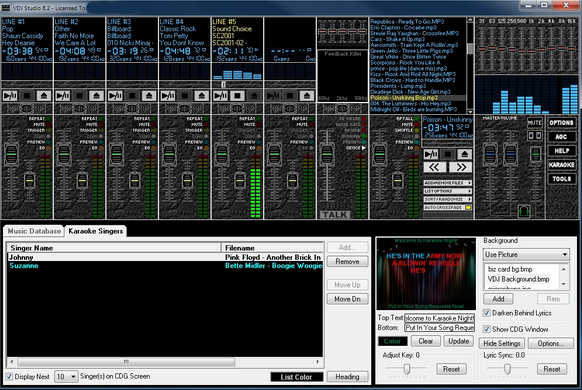
Task: Toggle EQ on Line #4
Action: (x=206, y=148)
